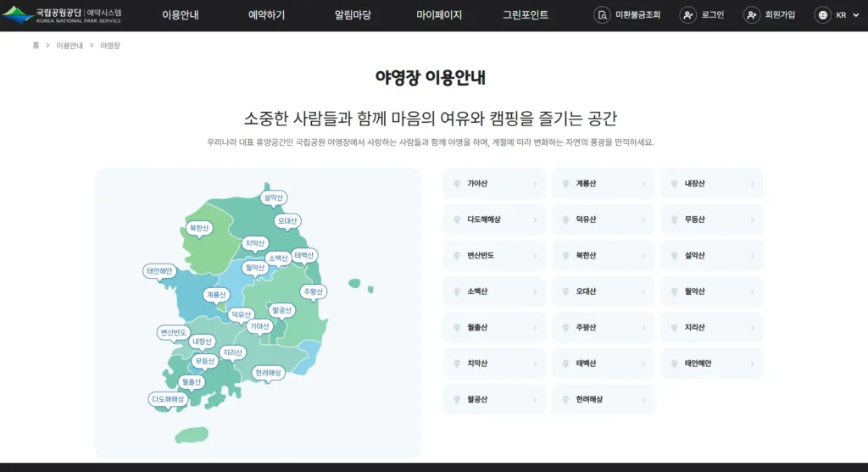Open the 다도해해상 list button
The width and height of the screenshot is (868, 472).
(494, 219)
